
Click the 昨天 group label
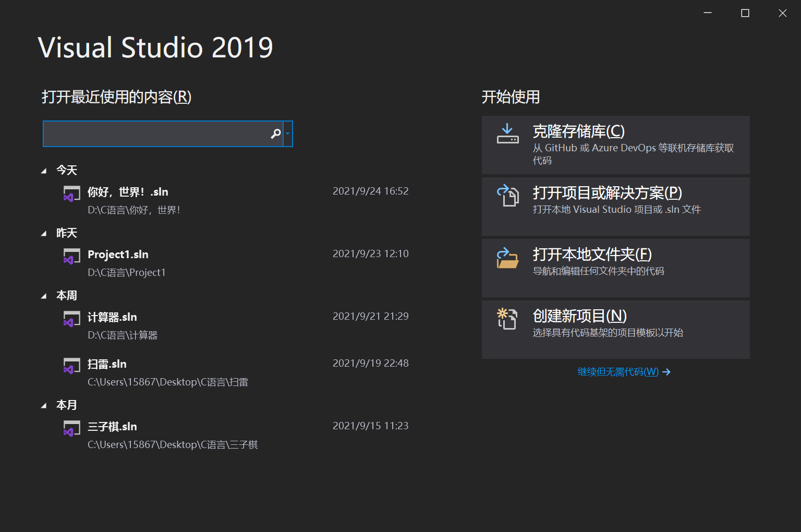click(67, 233)
